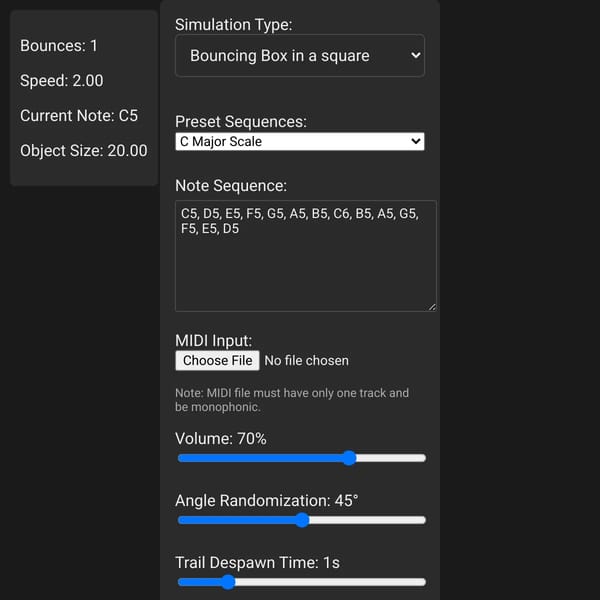This screenshot has height=600, width=600.
Task: Click the 'MIDI Input:' label
Action: (x=214, y=341)
